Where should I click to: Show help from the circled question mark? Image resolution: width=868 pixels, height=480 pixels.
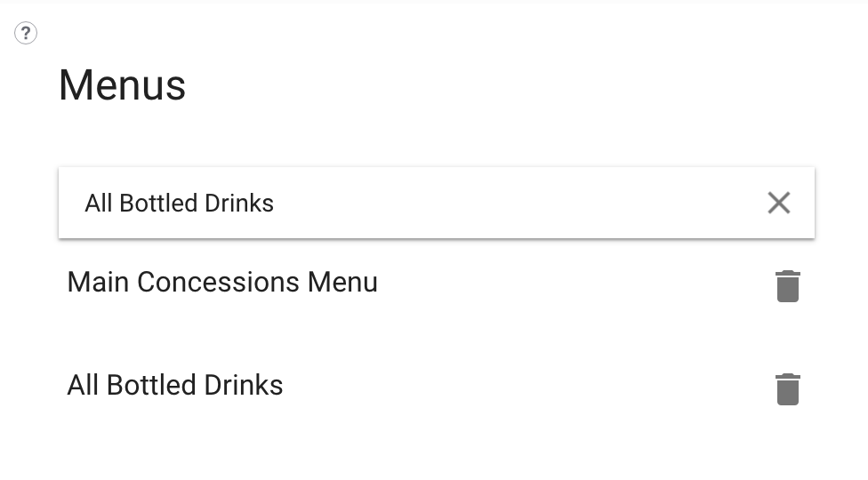[x=26, y=33]
